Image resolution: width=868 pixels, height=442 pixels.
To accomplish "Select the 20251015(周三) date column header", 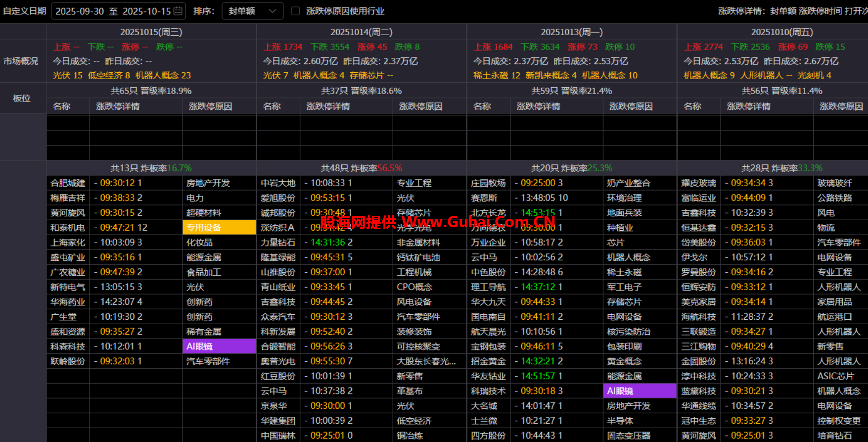I will click(151, 32).
